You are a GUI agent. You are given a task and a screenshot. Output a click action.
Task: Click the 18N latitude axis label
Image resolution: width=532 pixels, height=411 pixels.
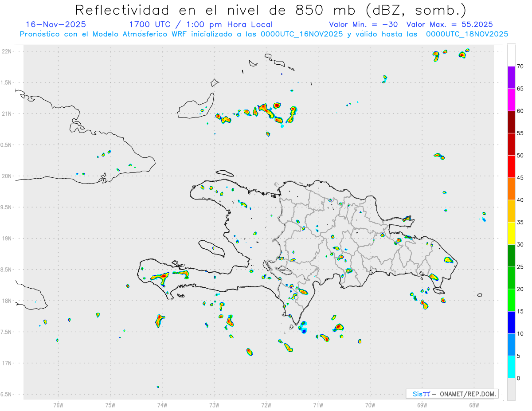[x=8, y=301]
